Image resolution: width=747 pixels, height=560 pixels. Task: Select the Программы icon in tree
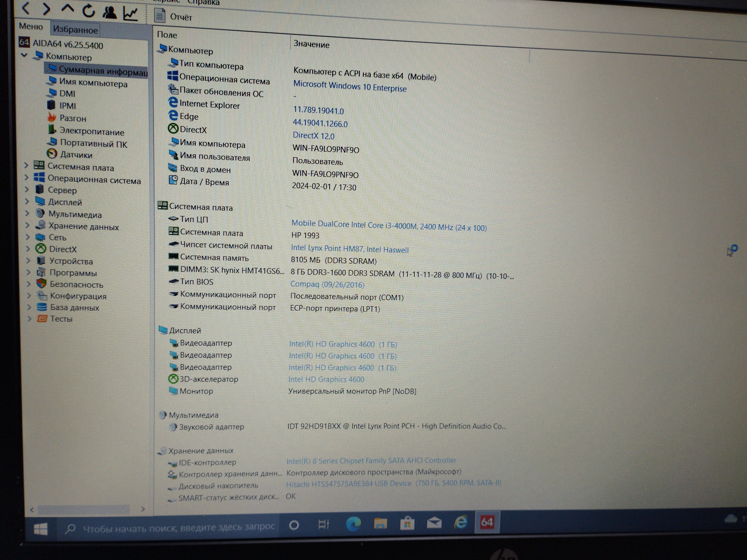41,272
